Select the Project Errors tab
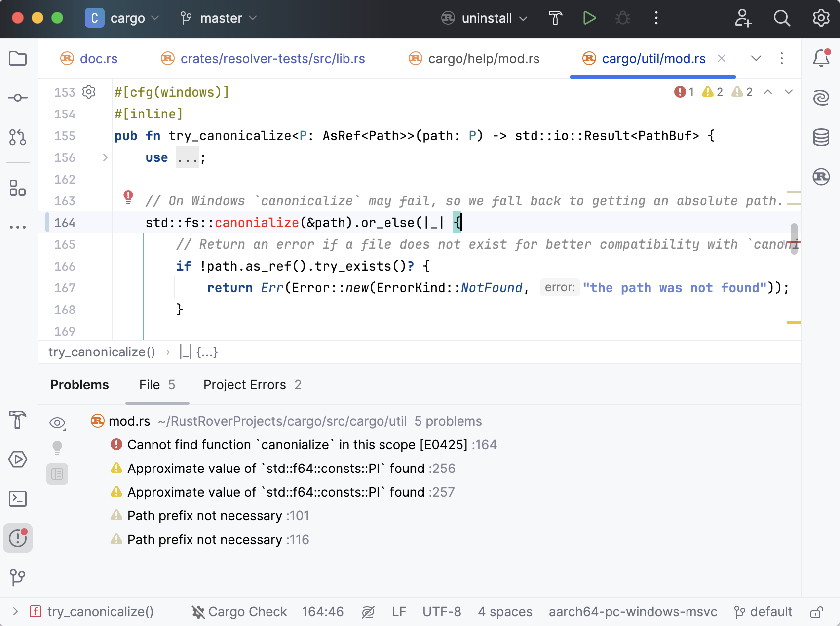The height and width of the screenshot is (626, 840). (x=252, y=385)
